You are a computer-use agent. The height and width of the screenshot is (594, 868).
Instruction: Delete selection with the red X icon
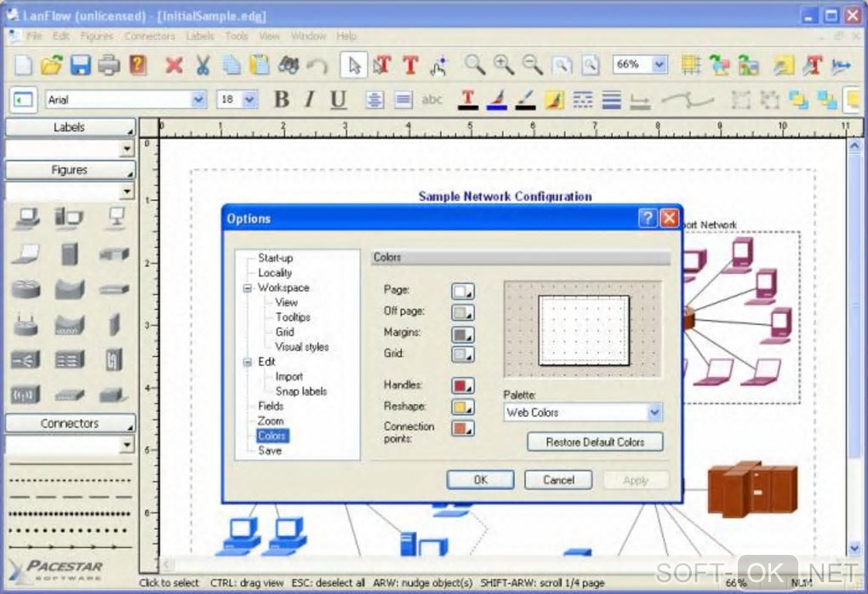coord(174,65)
